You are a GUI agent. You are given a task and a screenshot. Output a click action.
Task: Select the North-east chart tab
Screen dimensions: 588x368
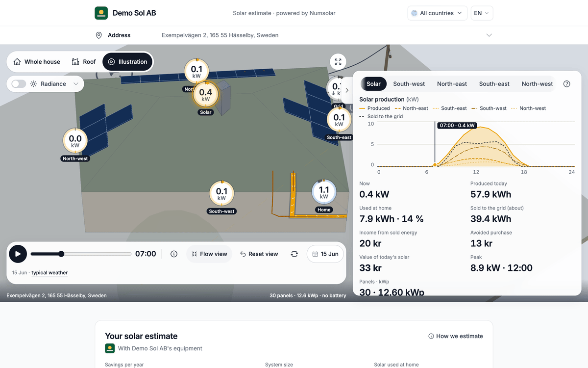452,84
